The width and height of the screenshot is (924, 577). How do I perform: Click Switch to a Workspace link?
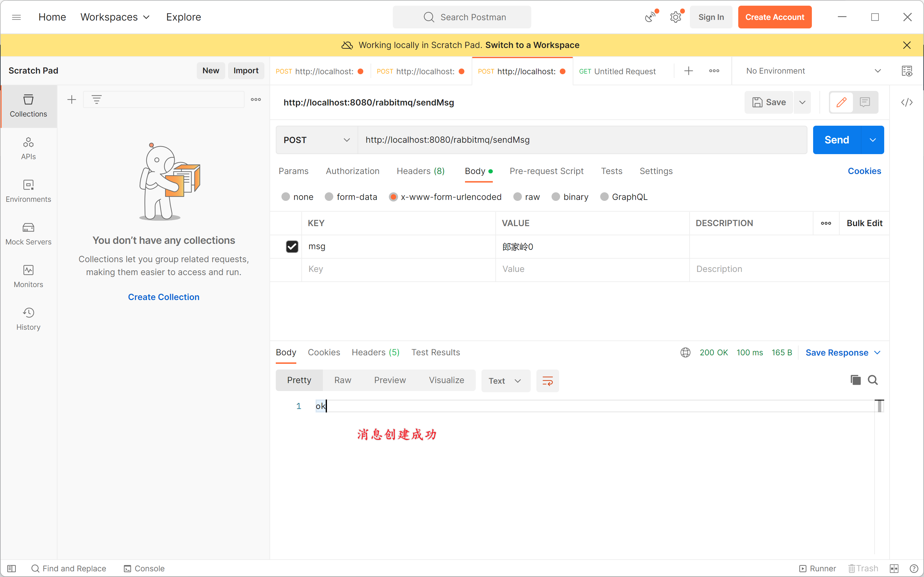(532, 45)
